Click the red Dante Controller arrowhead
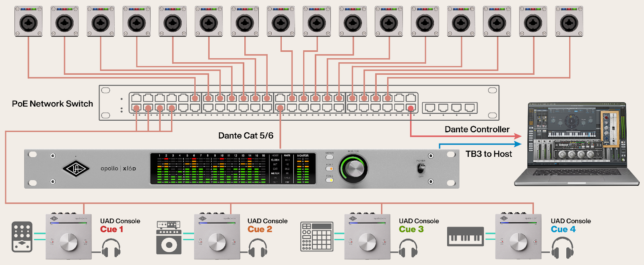This screenshot has height=265, width=644. pyautogui.click(x=518, y=136)
